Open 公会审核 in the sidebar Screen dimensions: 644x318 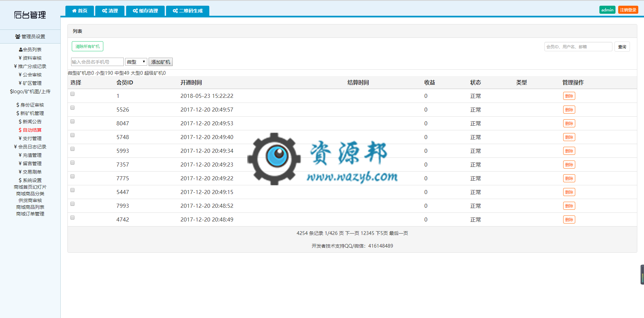click(x=30, y=75)
